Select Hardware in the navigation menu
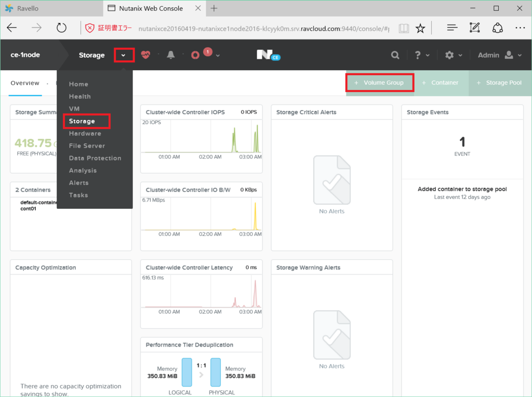This screenshot has width=532, height=397. (85, 134)
